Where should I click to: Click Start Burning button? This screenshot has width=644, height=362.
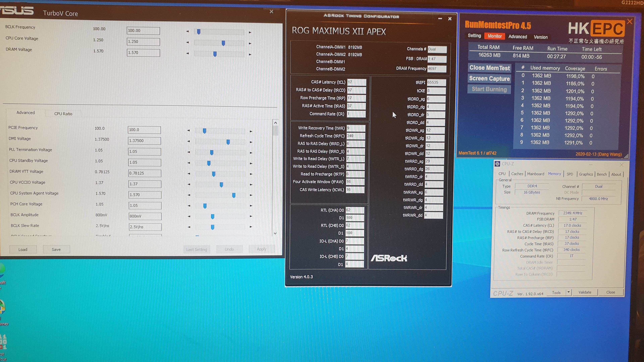489,89
